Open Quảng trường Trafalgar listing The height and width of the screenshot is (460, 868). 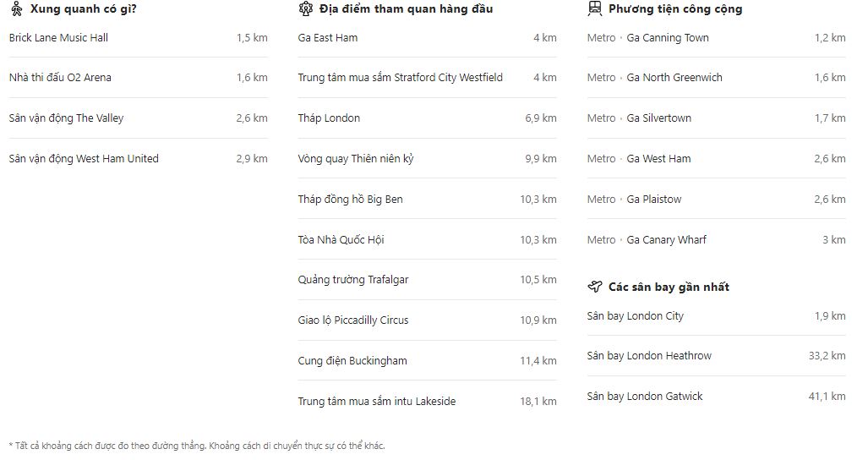click(428, 280)
